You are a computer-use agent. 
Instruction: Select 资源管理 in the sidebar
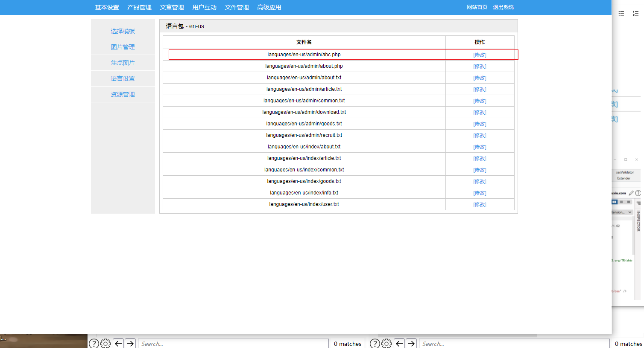(x=123, y=94)
